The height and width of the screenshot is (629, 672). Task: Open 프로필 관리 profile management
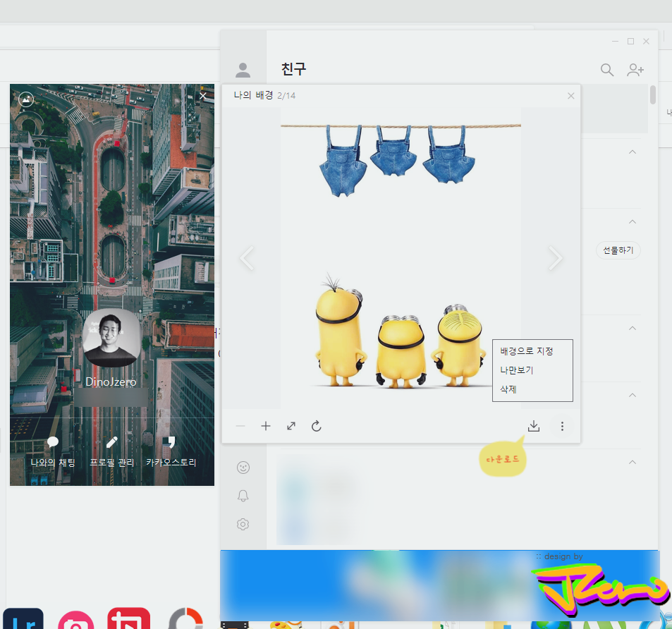(x=112, y=451)
